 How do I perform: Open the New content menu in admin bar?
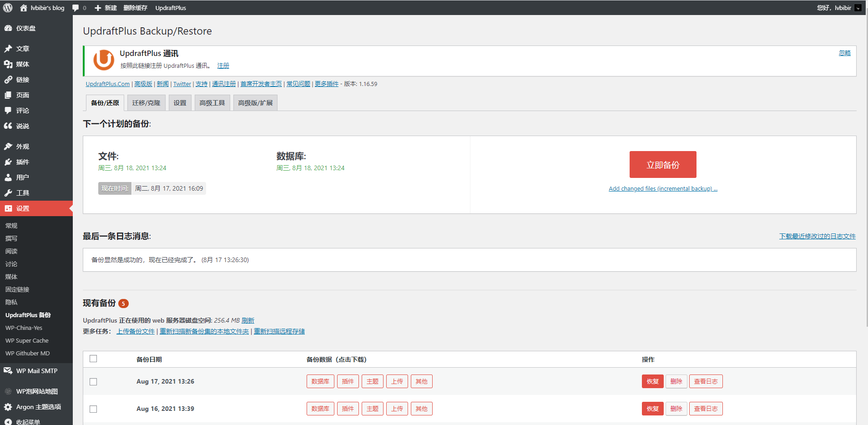coord(106,8)
